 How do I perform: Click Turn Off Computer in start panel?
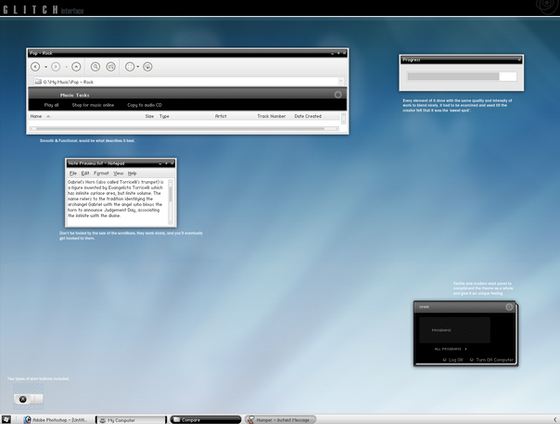click(x=492, y=360)
